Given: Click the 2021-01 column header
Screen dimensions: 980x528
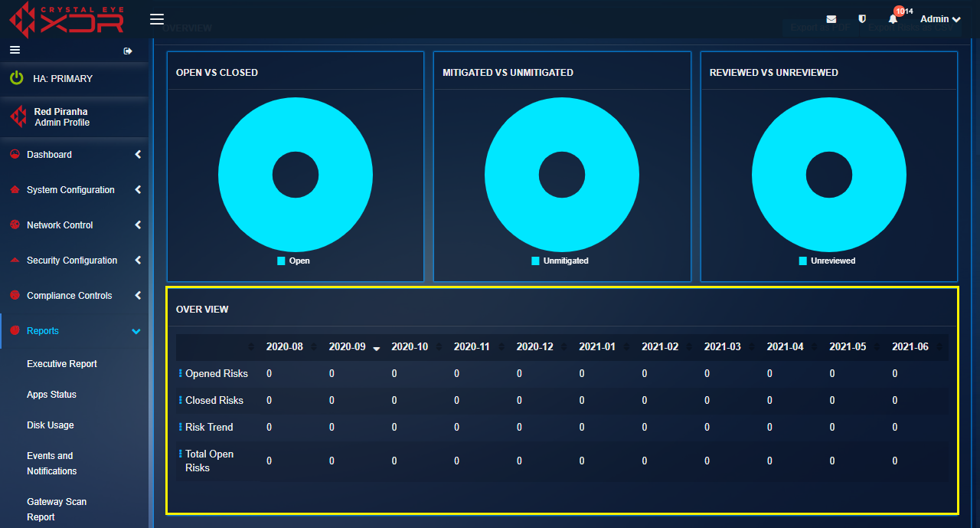Looking at the screenshot, I should pyautogui.click(x=597, y=347).
